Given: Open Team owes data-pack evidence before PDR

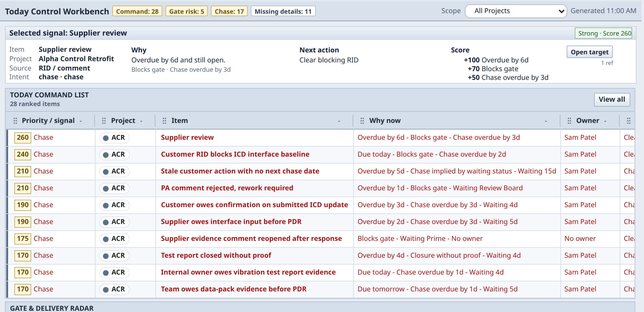Looking at the screenshot, I should click(233, 289).
